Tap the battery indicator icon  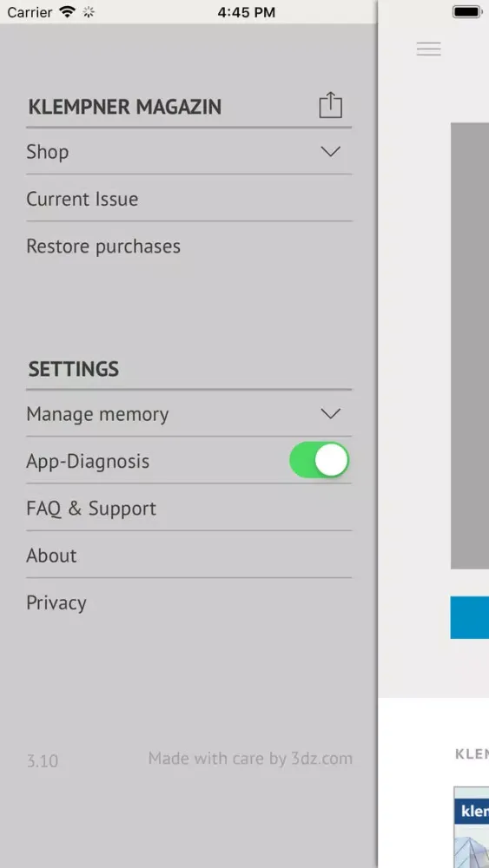(469, 12)
